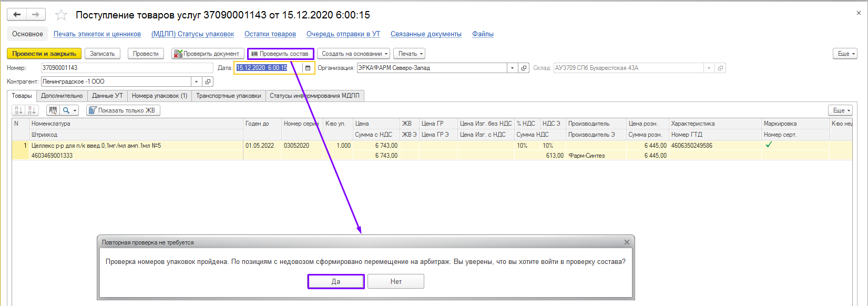Open the Организация record with open-form icon
This screenshot has height=306, width=868.
click(524, 68)
